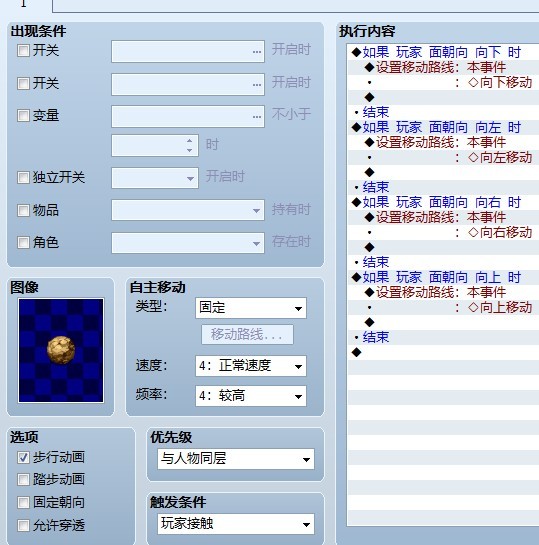Image resolution: width=539 pixels, height=545 pixels.
Task: Select the ◇向左移动 command line
Action: [443, 157]
